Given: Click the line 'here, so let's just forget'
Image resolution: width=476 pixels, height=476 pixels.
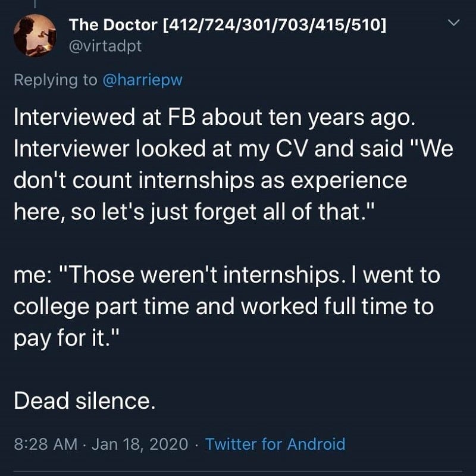Looking at the screenshot, I should click(x=193, y=212).
